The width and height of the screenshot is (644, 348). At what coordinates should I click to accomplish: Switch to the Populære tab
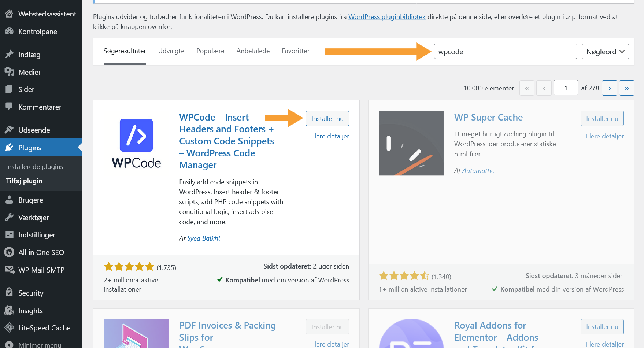pyautogui.click(x=210, y=51)
